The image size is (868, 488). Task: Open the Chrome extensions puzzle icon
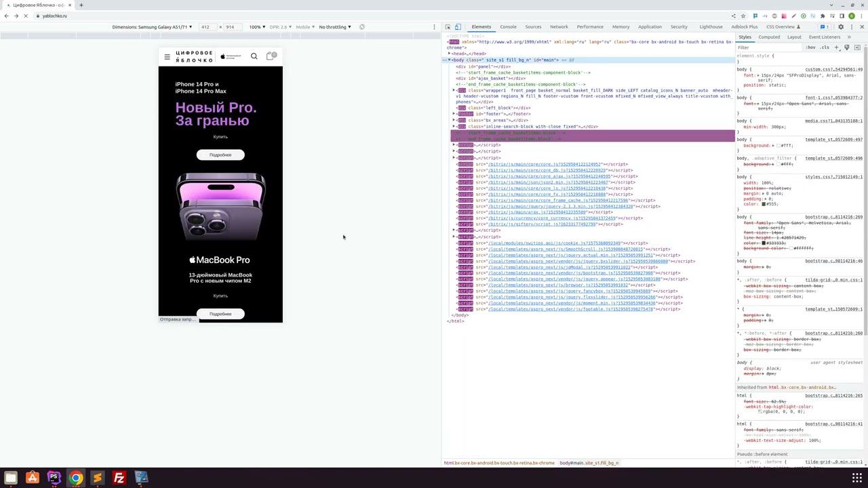[823, 16]
